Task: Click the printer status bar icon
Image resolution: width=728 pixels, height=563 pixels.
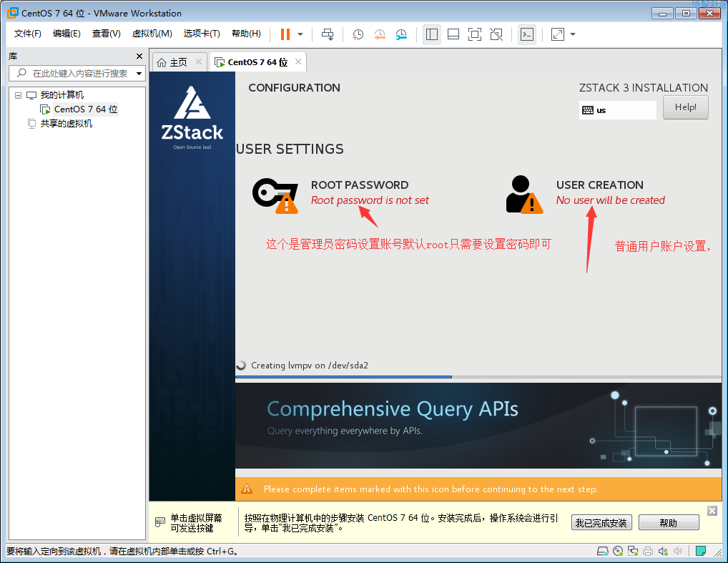Action: point(648,552)
